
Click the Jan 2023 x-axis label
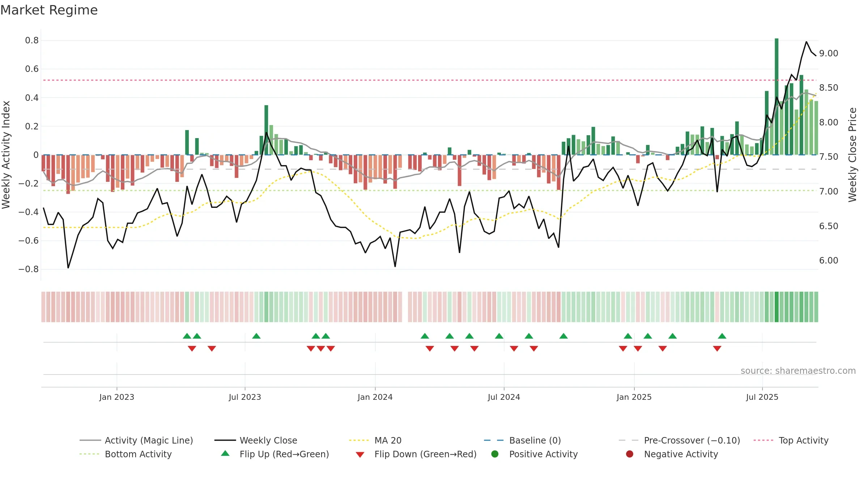click(x=116, y=397)
